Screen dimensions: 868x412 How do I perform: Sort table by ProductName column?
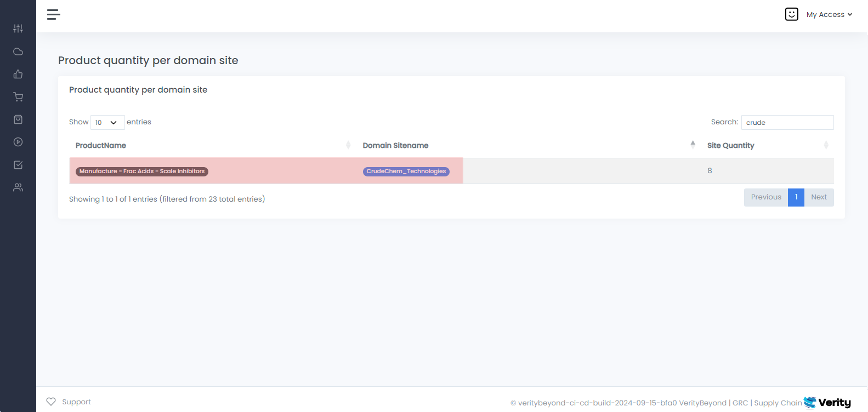tap(101, 145)
